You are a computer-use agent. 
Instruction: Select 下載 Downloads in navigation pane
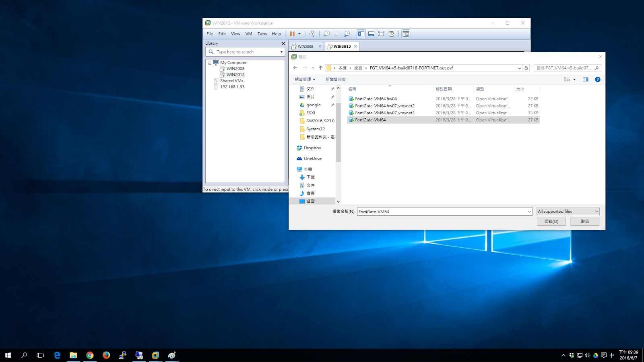310,177
